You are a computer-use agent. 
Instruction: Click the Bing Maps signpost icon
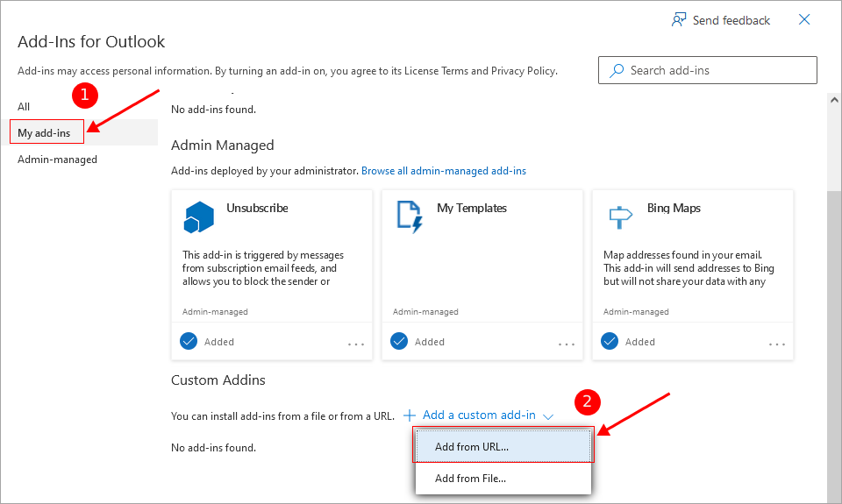point(619,217)
